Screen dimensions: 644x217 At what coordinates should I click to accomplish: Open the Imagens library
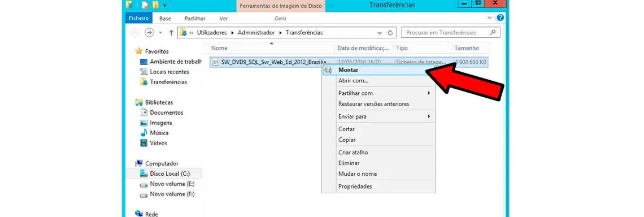(161, 123)
